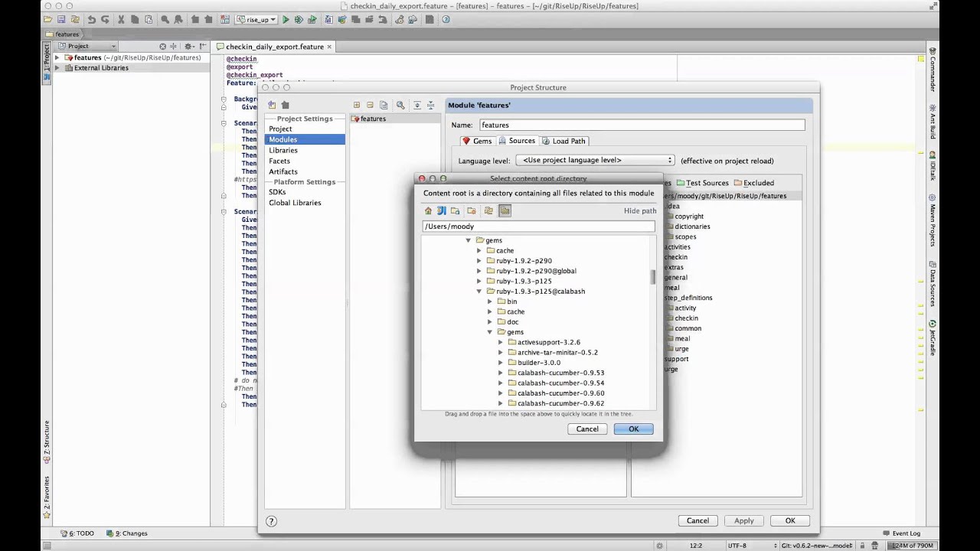The width and height of the screenshot is (980, 551).
Task: Click the module Name field containing features
Action: (x=642, y=125)
